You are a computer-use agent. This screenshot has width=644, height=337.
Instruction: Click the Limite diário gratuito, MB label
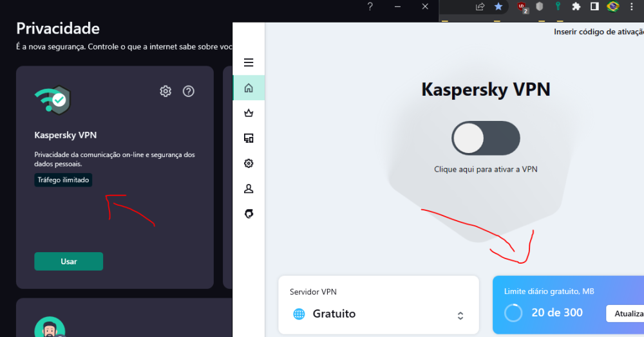coord(549,291)
